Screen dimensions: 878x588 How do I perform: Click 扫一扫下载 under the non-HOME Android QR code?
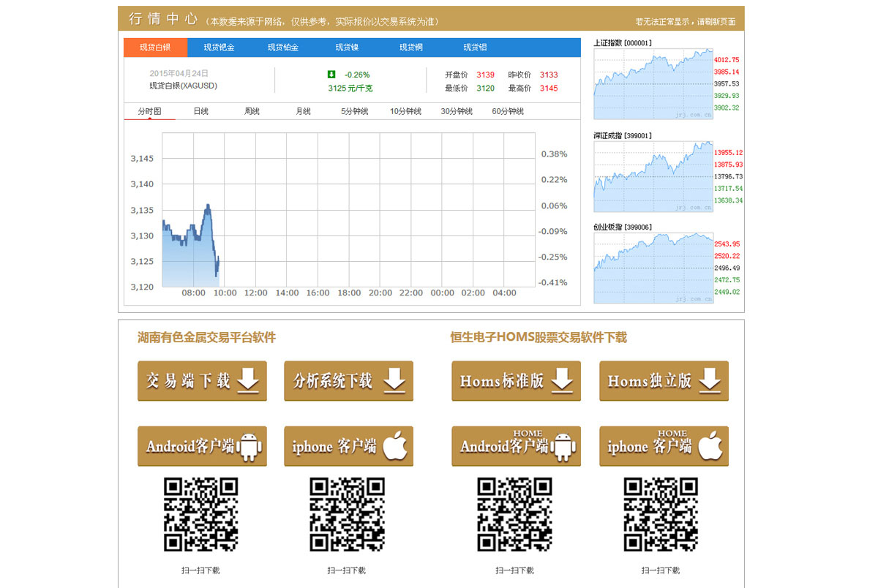pyautogui.click(x=200, y=570)
